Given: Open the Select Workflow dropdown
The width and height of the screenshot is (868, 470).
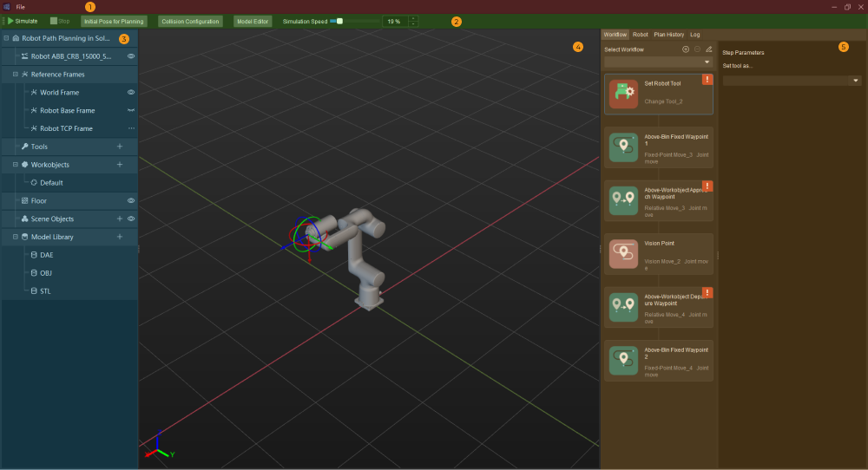Looking at the screenshot, I should [x=658, y=62].
